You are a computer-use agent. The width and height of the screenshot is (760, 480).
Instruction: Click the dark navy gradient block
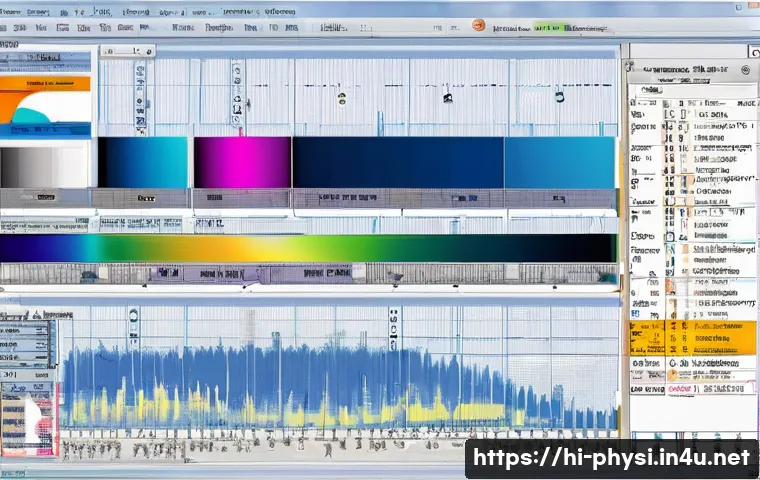(398, 162)
